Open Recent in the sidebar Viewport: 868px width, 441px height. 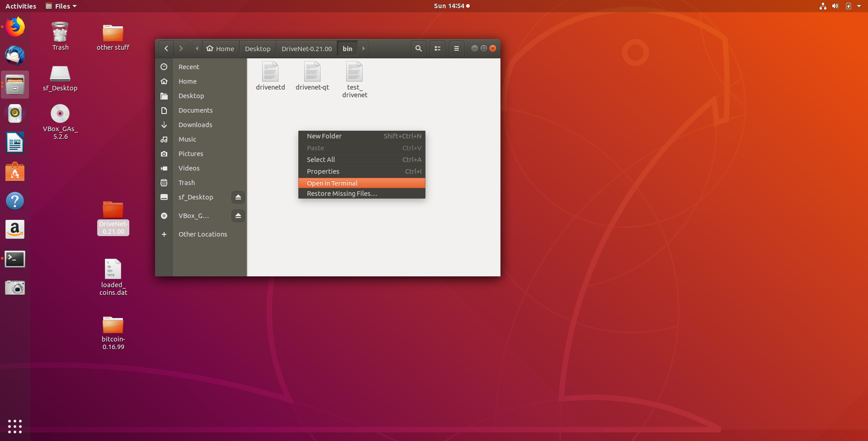201,67
